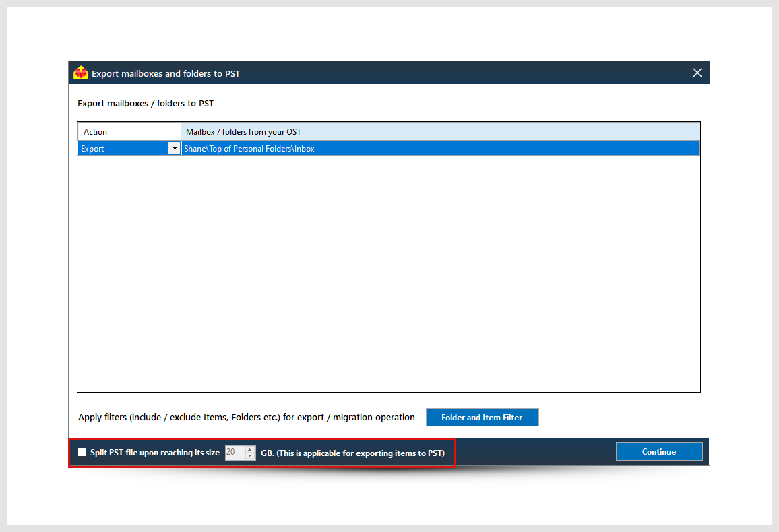Decrease split size with down arrow
Viewport: 779px width, 532px height.
pyautogui.click(x=251, y=456)
